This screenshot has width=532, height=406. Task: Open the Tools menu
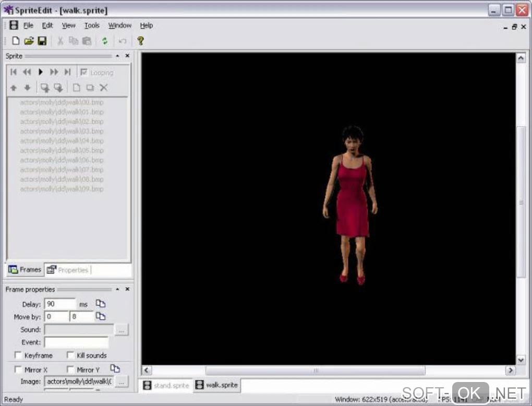(92, 26)
